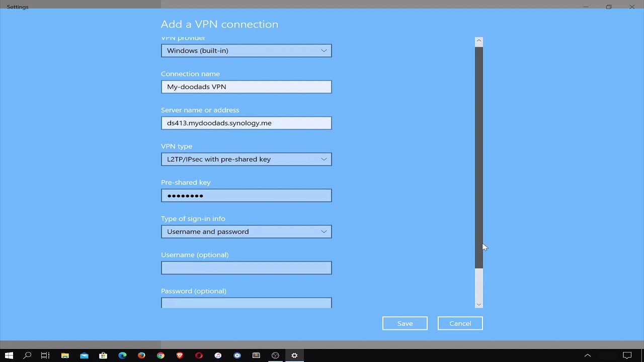Open Sublime Text from taskbar
This screenshot has width=644, height=362.
[256, 355]
